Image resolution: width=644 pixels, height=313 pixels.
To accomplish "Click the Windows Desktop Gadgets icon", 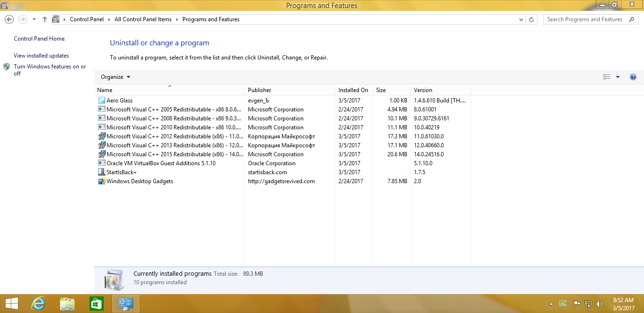I will [101, 181].
